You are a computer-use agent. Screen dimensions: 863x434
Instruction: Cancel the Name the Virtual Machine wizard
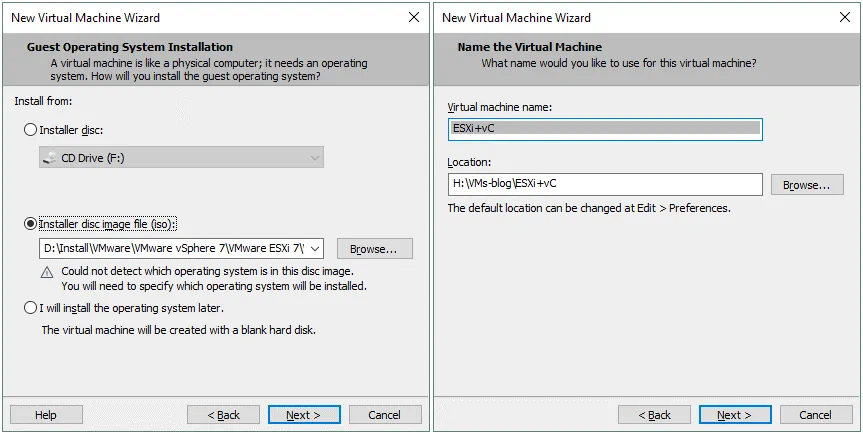(815, 415)
